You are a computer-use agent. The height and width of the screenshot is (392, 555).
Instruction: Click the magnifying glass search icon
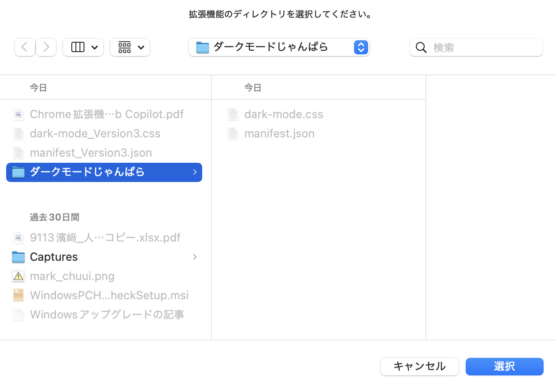[421, 47]
